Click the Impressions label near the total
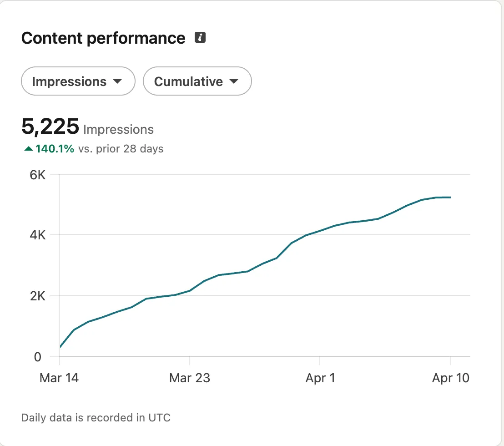504x446 pixels. tap(119, 130)
